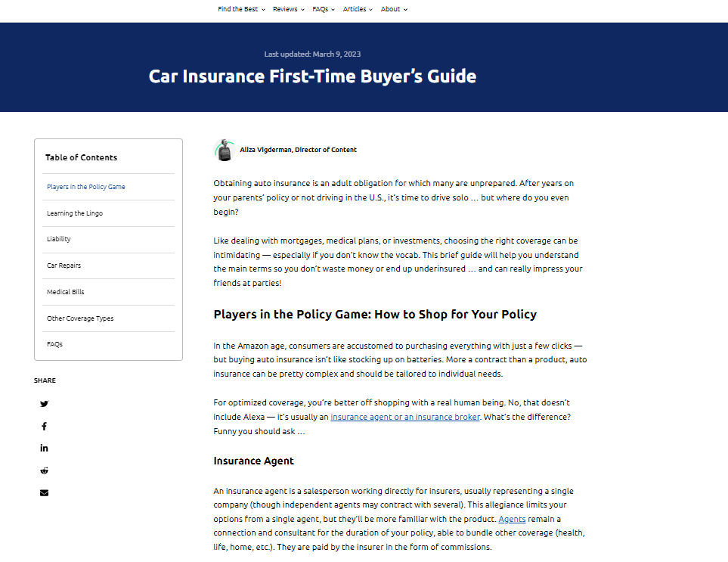The height and width of the screenshot is (562, 728).
Task: Share the article on Facebook
Action: click(x=44, y=427)
